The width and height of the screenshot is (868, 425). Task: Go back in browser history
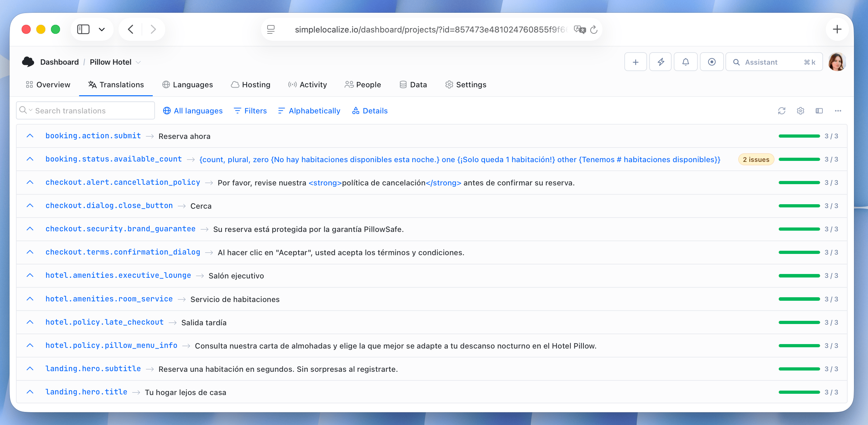[x=131, y=30]
